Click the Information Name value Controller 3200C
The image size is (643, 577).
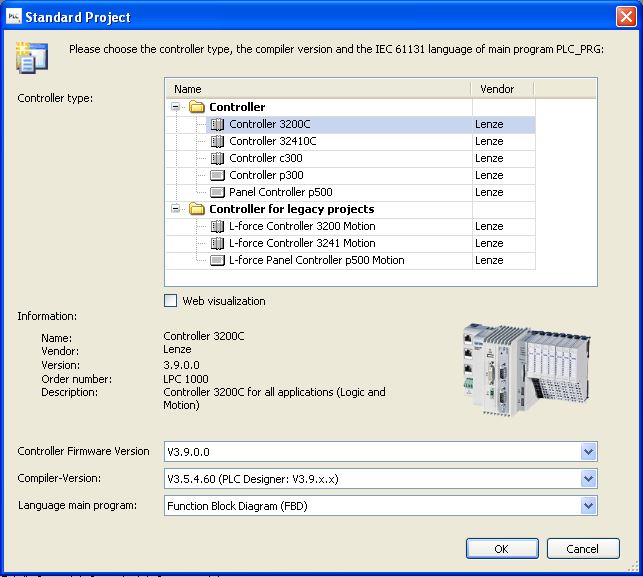tap(204, 336)
